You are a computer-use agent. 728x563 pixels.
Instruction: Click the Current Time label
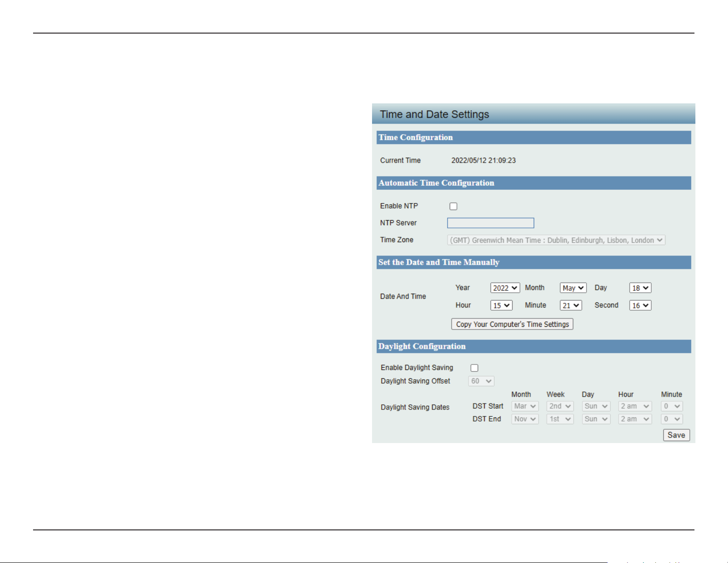coord(401,160)
